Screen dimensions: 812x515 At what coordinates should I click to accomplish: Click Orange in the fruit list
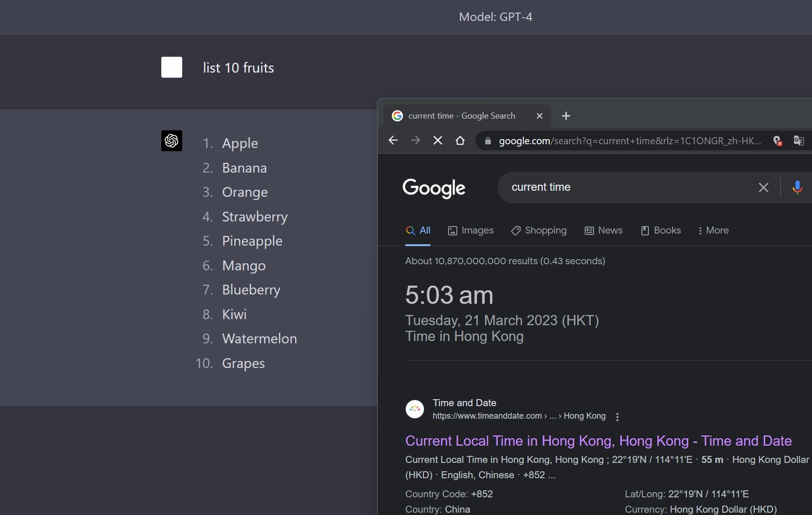point(245,192)
